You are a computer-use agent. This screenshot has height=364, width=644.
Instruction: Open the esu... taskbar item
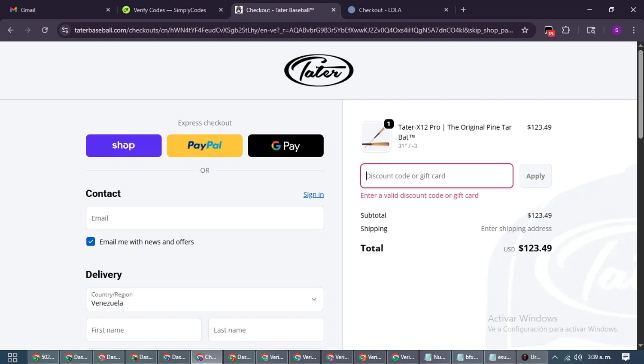pyautogui.click(x=501, y=357)
